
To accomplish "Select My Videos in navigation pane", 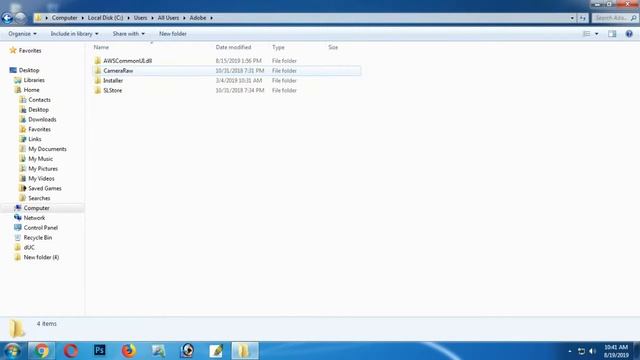I will (x=41, y=178).
